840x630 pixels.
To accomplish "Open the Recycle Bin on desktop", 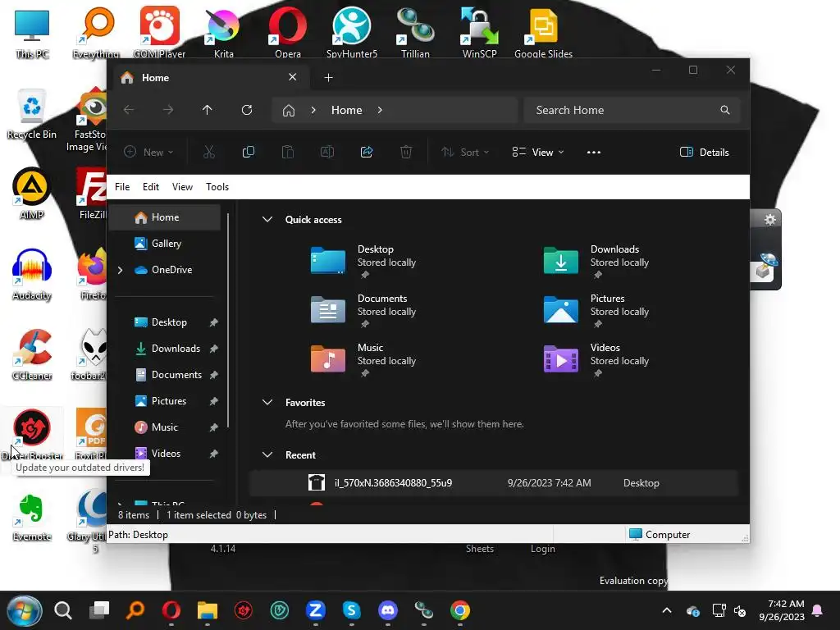I will pos(32,114).
